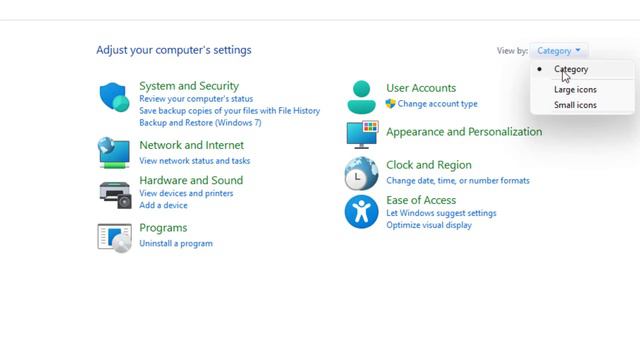This screenshot has width=640, height=360.
Task: Click Uninstall a program link
Action: [x=176, y=243]
